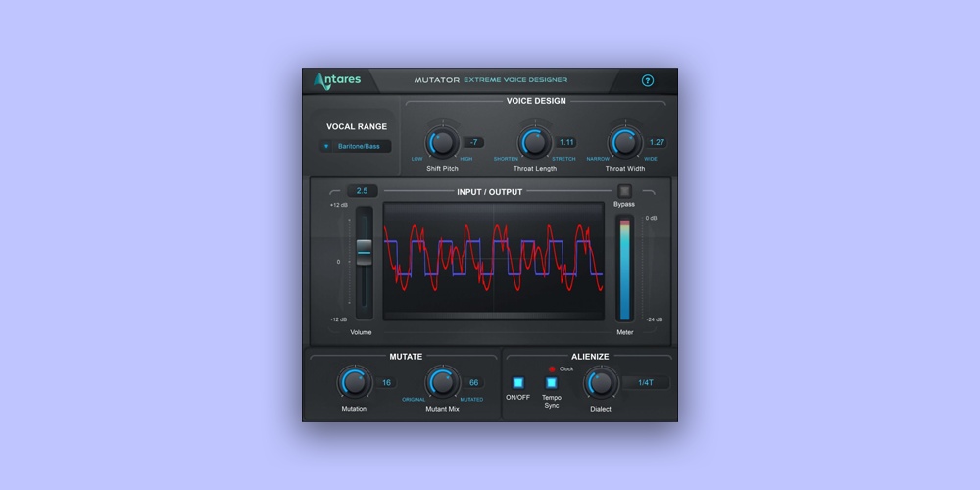Image resolution: width=980 pixels, height=490 pixels.
Task: Open the 1/4T dialect rate selector
Action: pos(647,383)
